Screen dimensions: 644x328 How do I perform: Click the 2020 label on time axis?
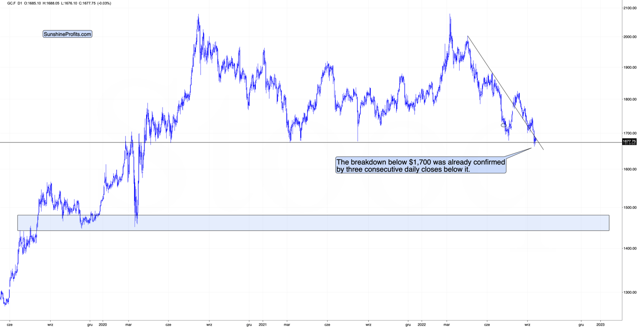pyautogui.click(x=103, y=325)
